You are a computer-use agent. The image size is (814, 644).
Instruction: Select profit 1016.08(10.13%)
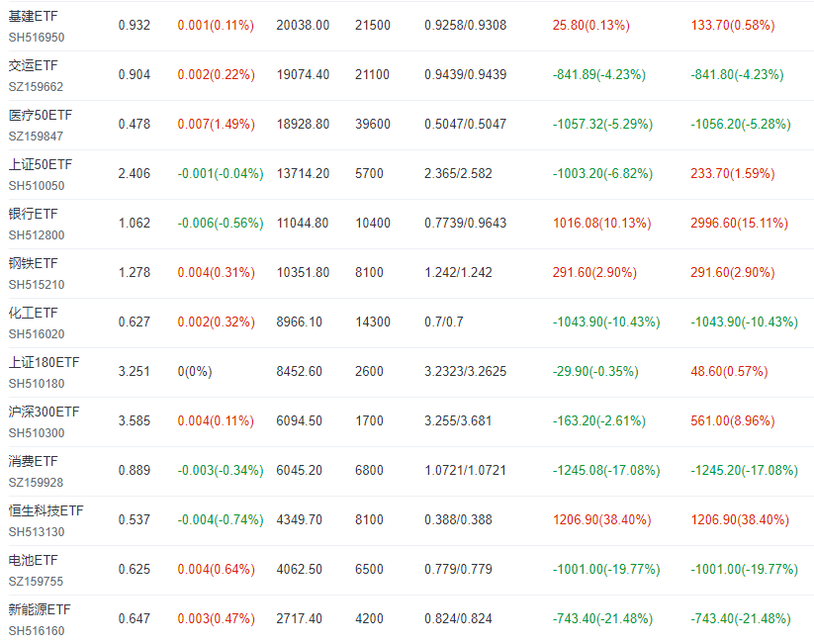(x=601, y=224)
